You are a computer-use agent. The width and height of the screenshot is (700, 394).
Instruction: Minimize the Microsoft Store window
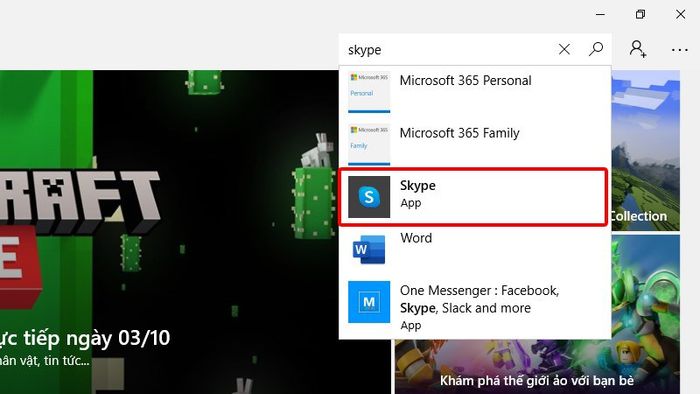click(x=600, y=14)
